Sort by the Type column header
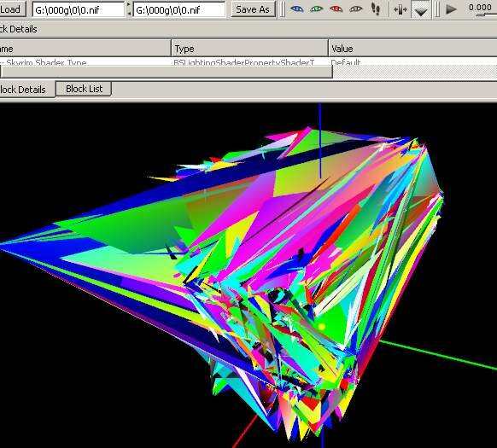The image size is (497, 448). pos(249,49)
